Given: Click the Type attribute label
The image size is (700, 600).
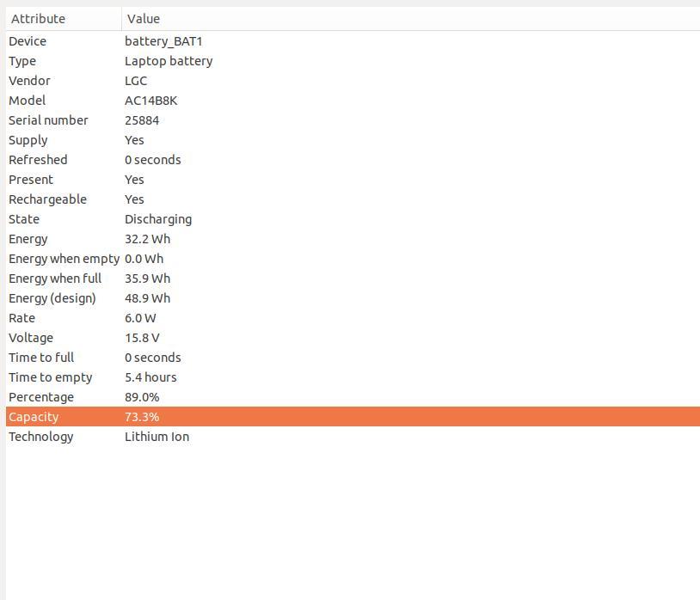Looking at the screenshot, I should (22, 61).
